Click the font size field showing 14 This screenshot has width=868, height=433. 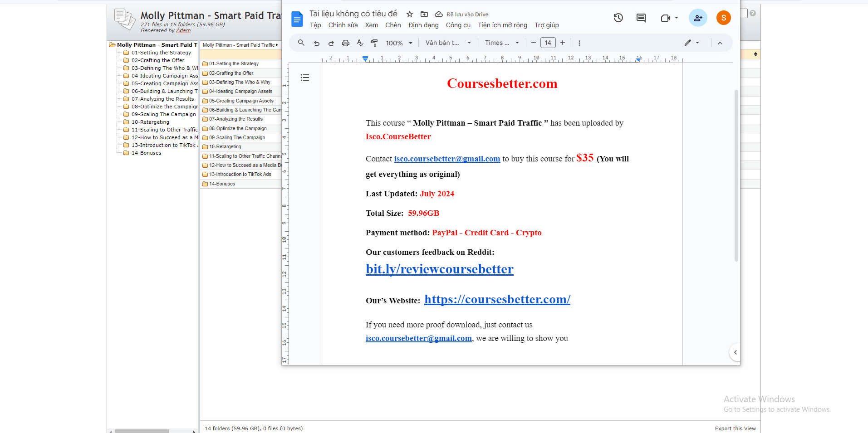click(548, 43)
